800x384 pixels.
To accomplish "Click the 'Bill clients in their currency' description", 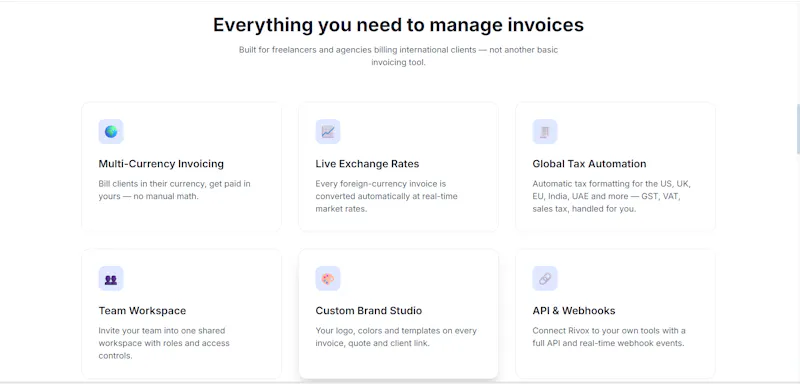I will coord(174,190).
